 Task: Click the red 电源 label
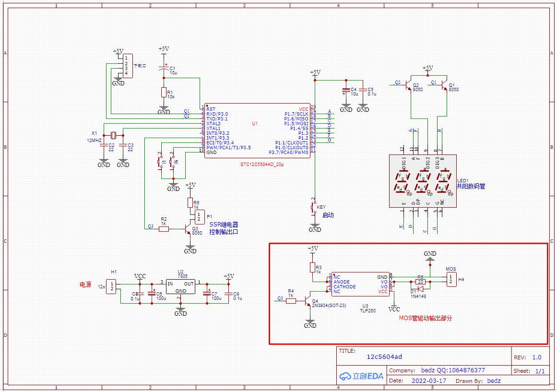coord(85,285)
